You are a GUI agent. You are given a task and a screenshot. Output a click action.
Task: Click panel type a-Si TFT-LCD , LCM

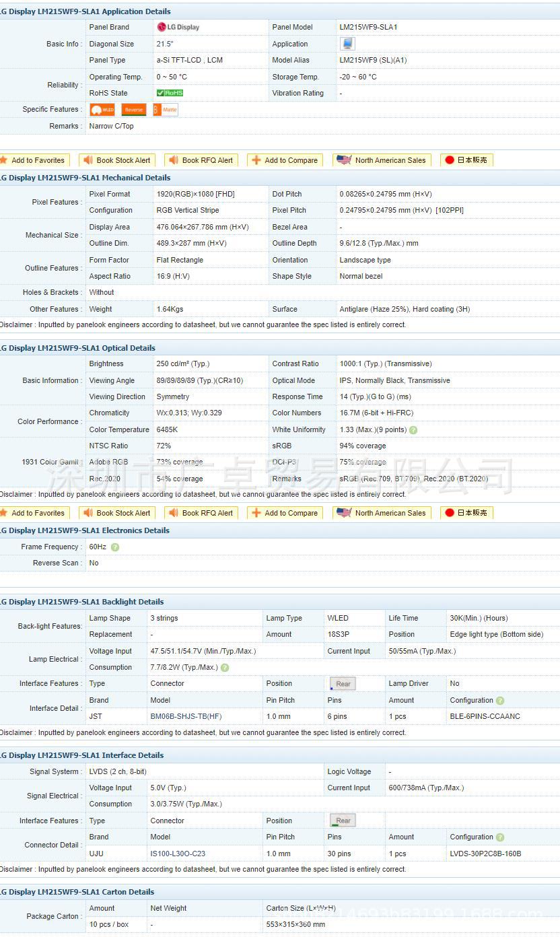pyautogui.click(x=190, y=61)
